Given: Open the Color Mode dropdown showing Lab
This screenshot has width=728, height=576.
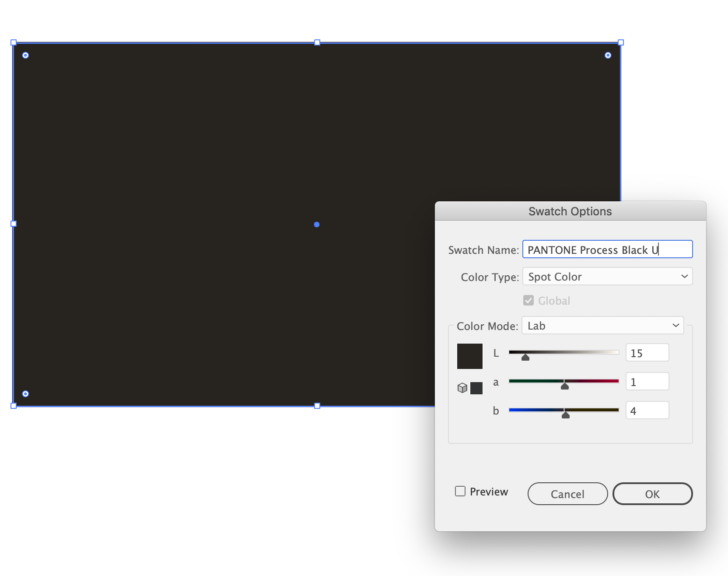Looking at the screenshot, I should (x=602, y=325).
